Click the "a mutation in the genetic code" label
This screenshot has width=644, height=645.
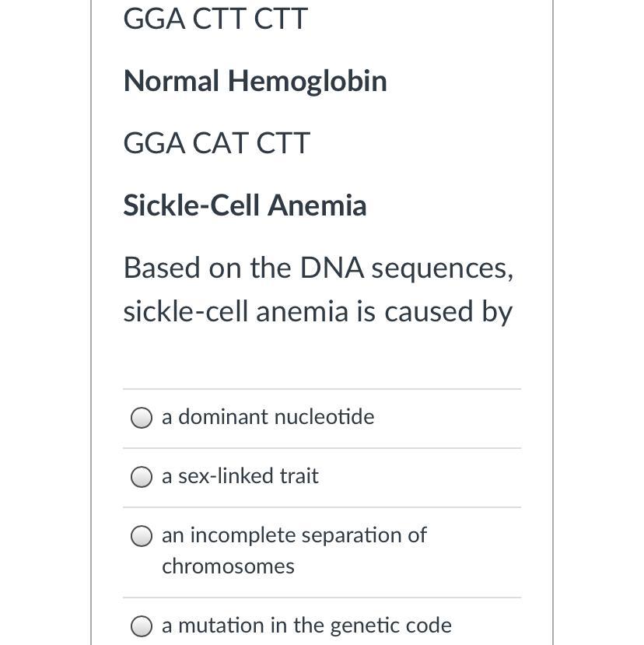(x=306, y=626)
